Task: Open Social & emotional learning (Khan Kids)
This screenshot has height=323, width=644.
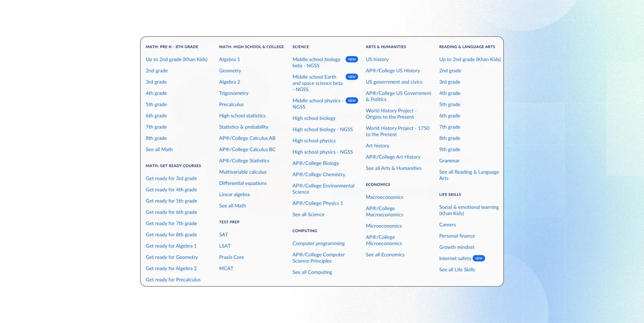Action: (469, 210)
